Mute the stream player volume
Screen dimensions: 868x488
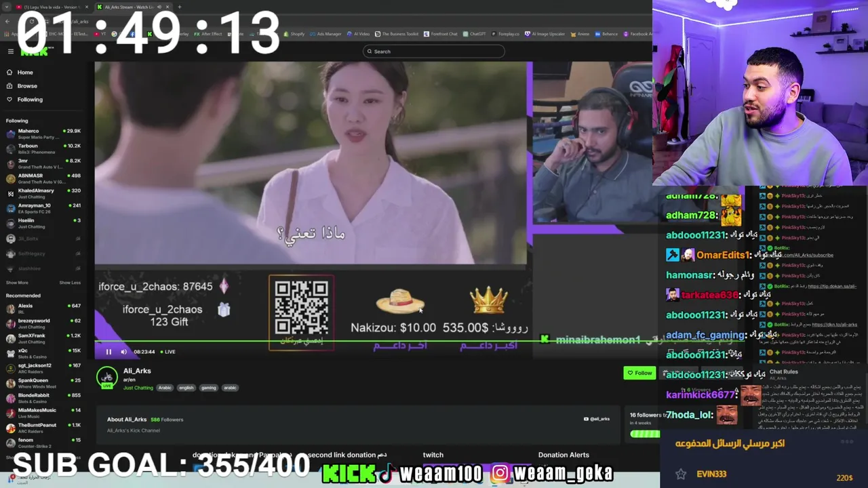[123, 352]
